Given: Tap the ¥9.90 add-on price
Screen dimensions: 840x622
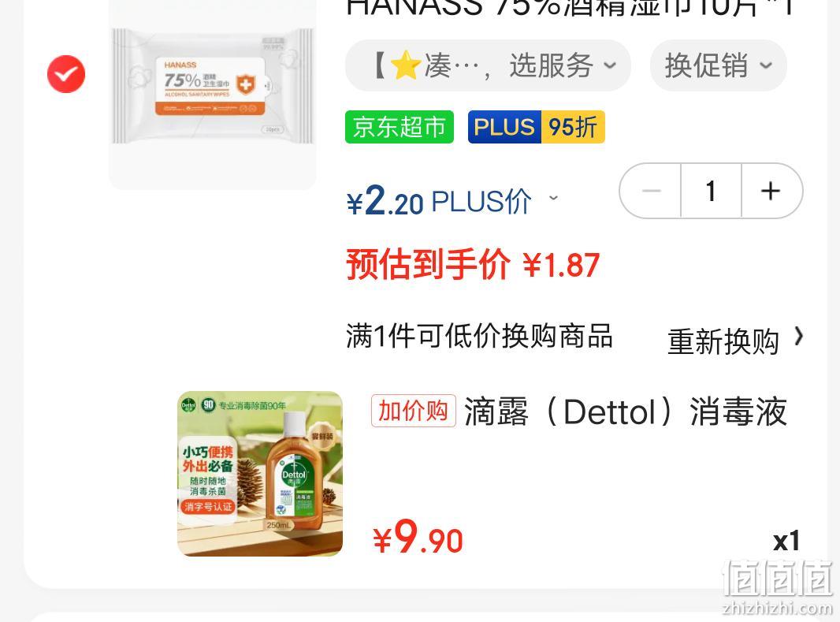Looking at the screenshot, I should (418, 538).
